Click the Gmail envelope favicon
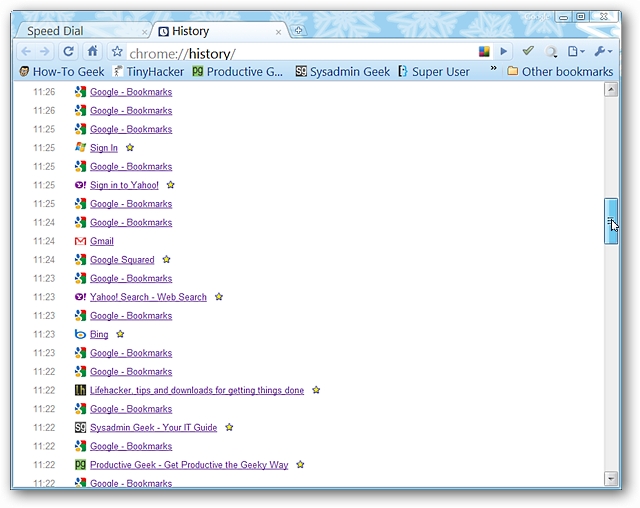Screen dimensions: 640x508 (x=80, y=241)
